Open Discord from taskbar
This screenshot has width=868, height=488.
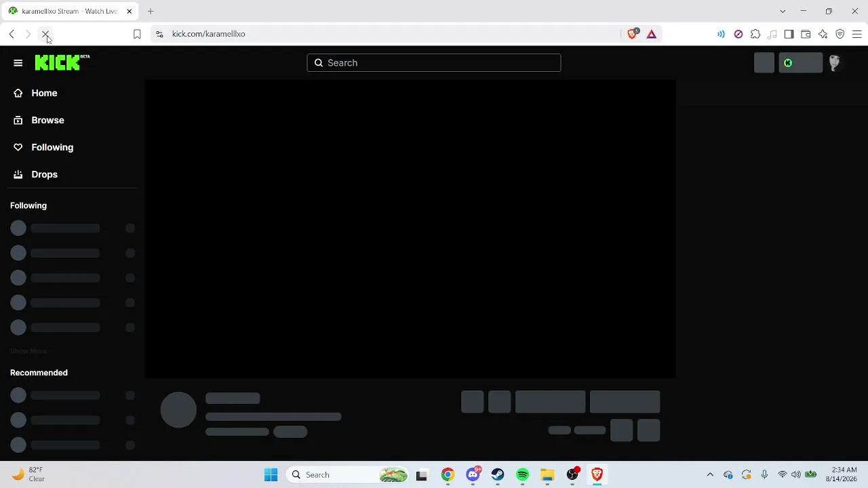[x=473, y=475]
